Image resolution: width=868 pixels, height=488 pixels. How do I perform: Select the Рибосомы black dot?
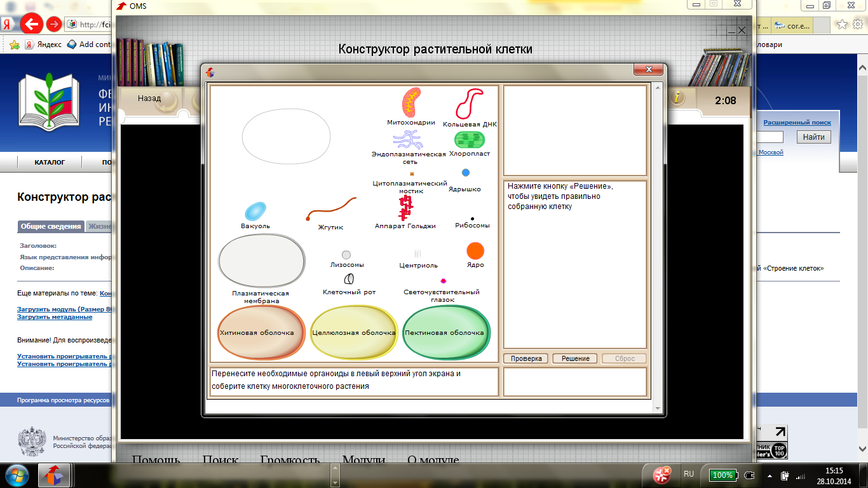(x=472, y=219)
